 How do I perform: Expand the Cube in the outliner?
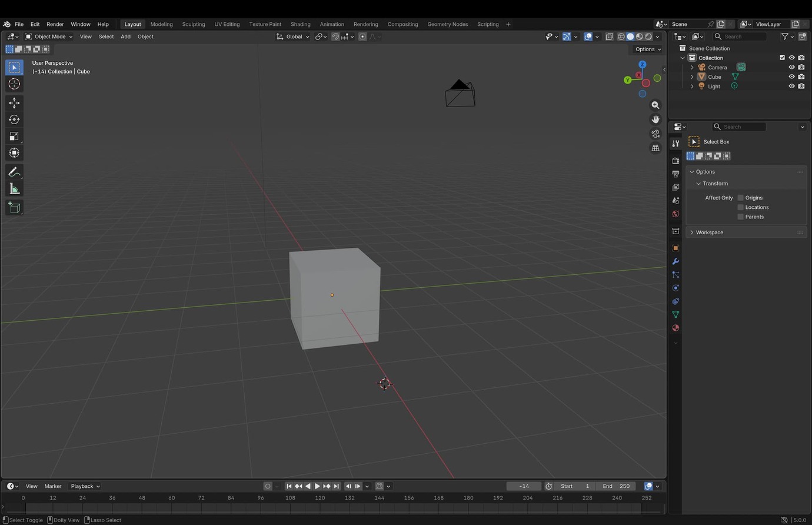(692, 77)
